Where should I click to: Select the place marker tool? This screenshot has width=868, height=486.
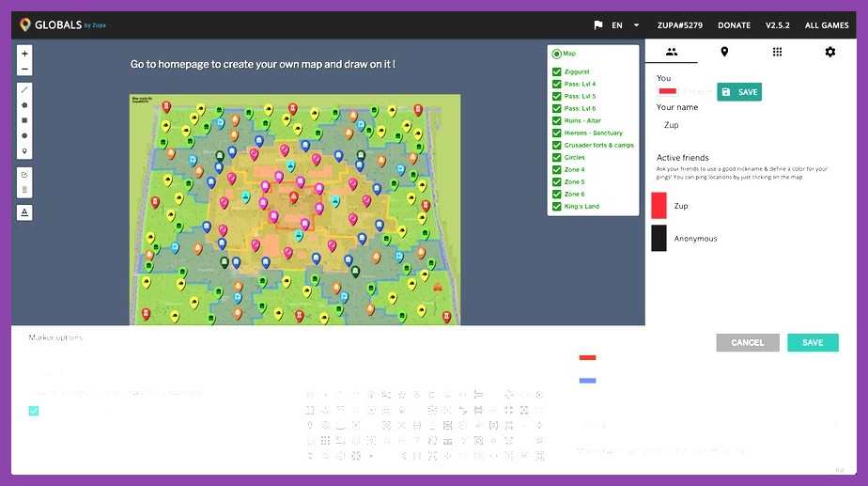(24, 150)
